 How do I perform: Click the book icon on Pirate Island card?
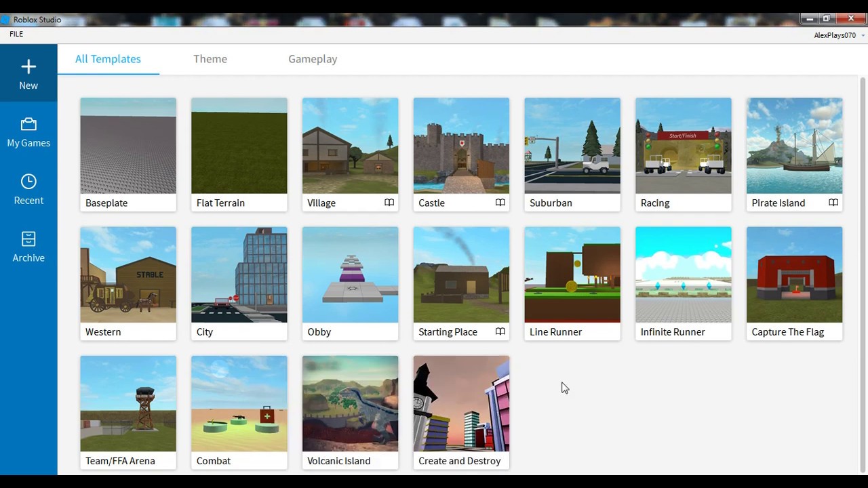click(833, 203)
